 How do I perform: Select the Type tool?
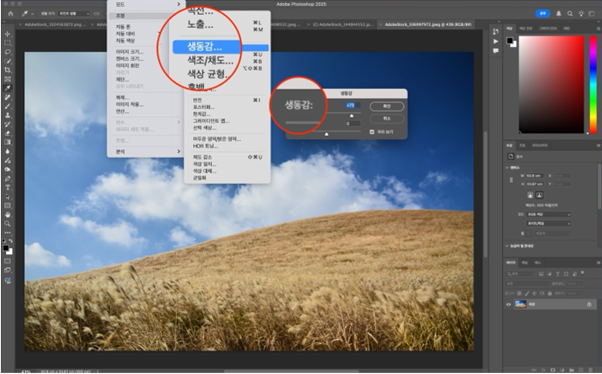pyautogui.click(x=7, y=187)
